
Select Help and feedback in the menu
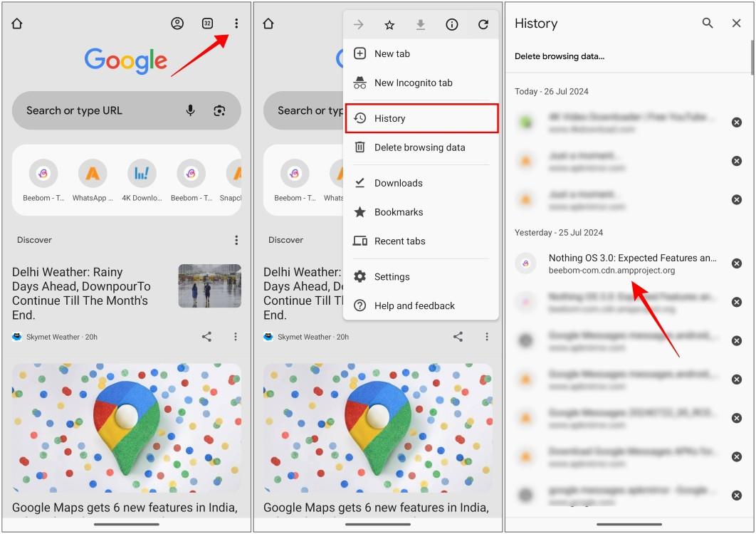pyautogui.click(x=421, y=305)
